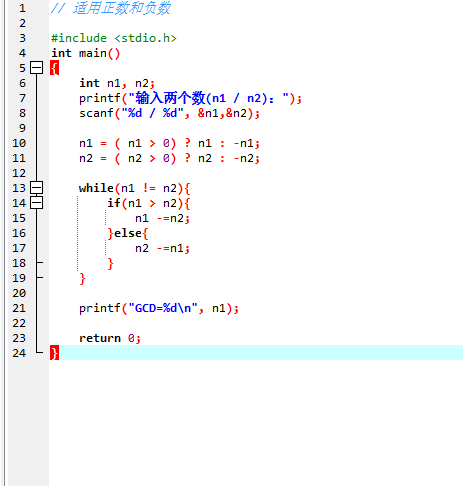Click the closing brace on line 18
Viewport: 463px width, 486px height.
(x=111, y=263)
